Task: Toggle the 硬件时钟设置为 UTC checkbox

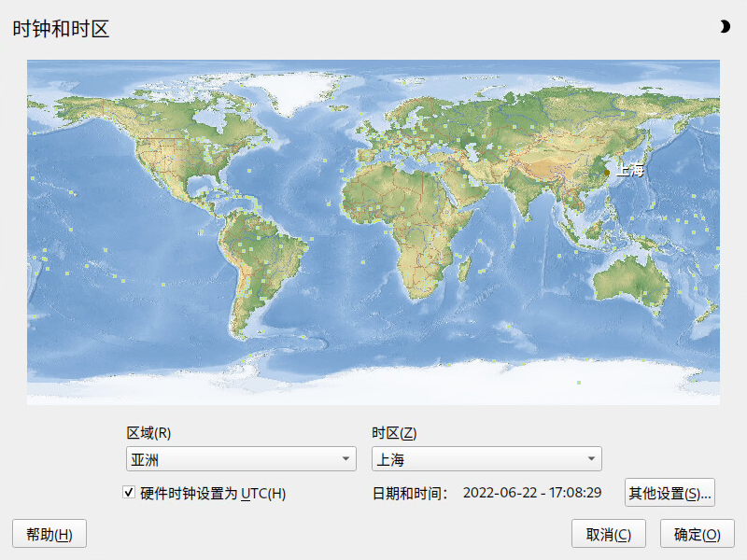Action: 129,493
